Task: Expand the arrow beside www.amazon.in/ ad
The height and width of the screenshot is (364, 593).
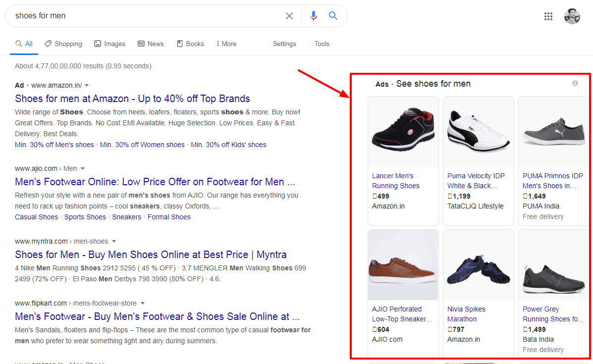Action: pyautogui.click(x=87, y=85)
